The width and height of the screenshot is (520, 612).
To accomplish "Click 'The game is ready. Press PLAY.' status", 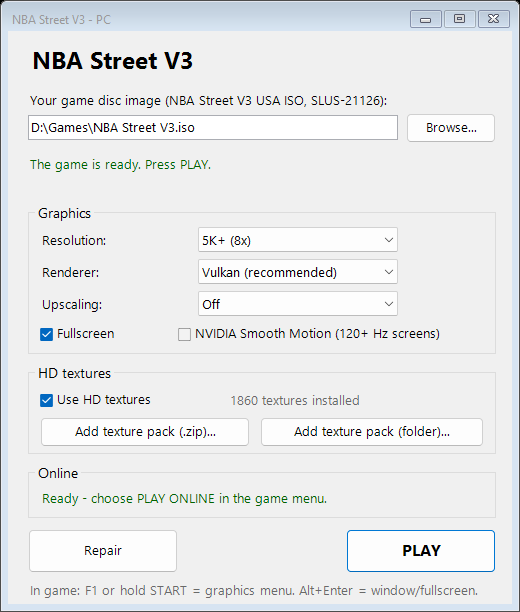I will [x=120, y=165].
